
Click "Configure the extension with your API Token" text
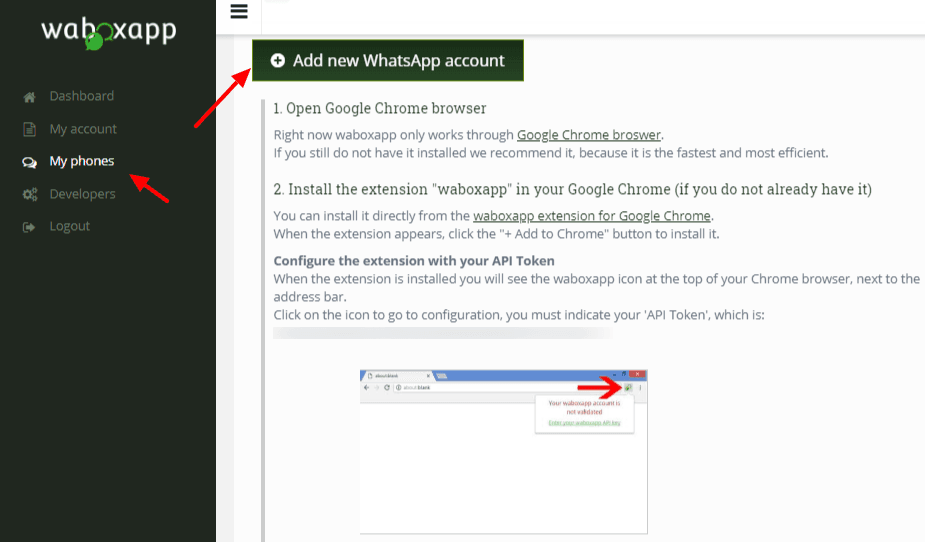[414, 261]
